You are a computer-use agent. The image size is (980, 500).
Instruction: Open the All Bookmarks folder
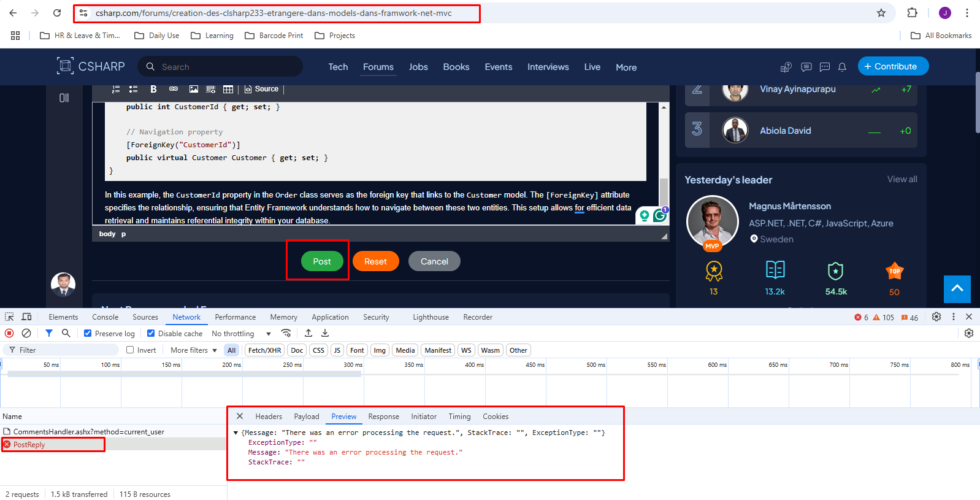[941, 36]
